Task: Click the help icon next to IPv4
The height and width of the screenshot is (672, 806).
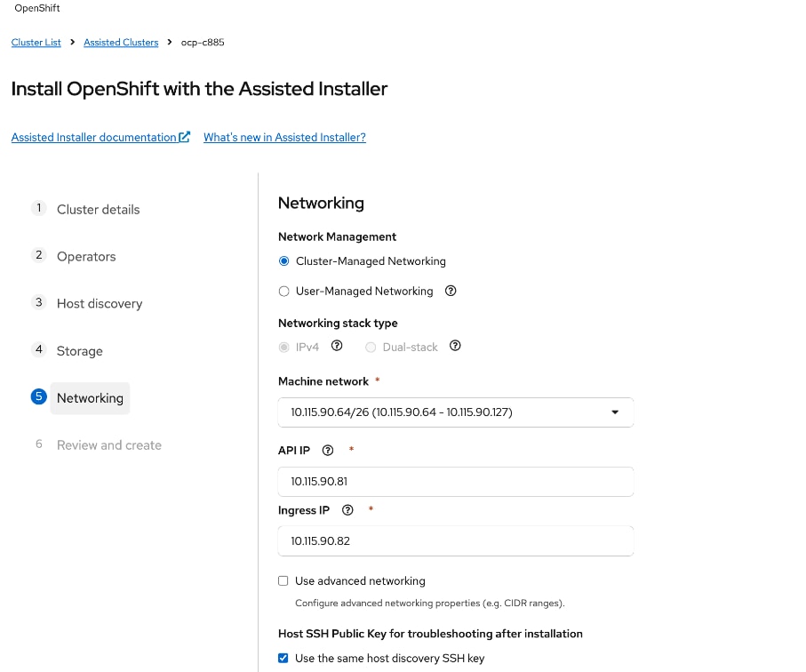Action: pyautogui.click(x=337, y=346)
